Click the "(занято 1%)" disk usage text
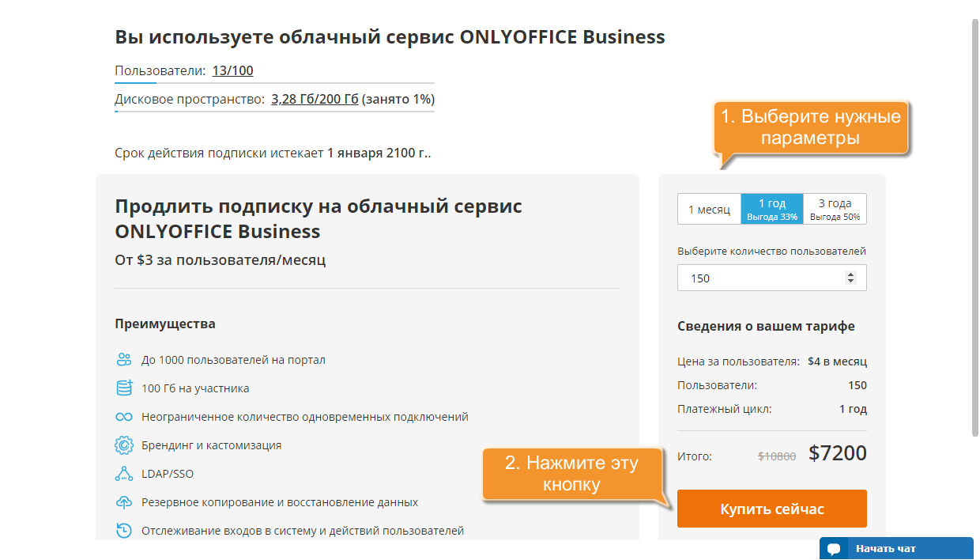Viewport: 980px width, 560px height. (x=398, y=100)
